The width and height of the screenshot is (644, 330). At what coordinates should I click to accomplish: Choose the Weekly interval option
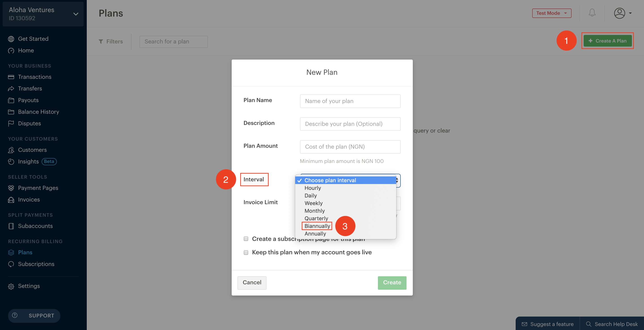(x=345, y=203)
